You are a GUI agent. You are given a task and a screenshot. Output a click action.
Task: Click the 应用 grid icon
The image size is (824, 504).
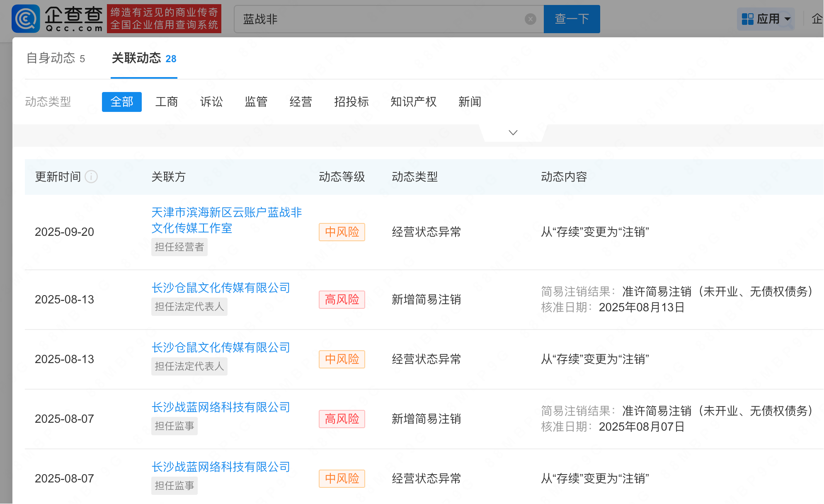pyautogui.click(x=747, y=19)
